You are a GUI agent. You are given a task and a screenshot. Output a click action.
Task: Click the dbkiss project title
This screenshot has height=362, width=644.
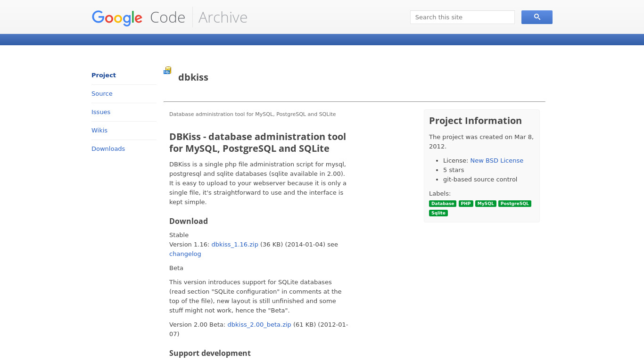[x=193, y=77]
